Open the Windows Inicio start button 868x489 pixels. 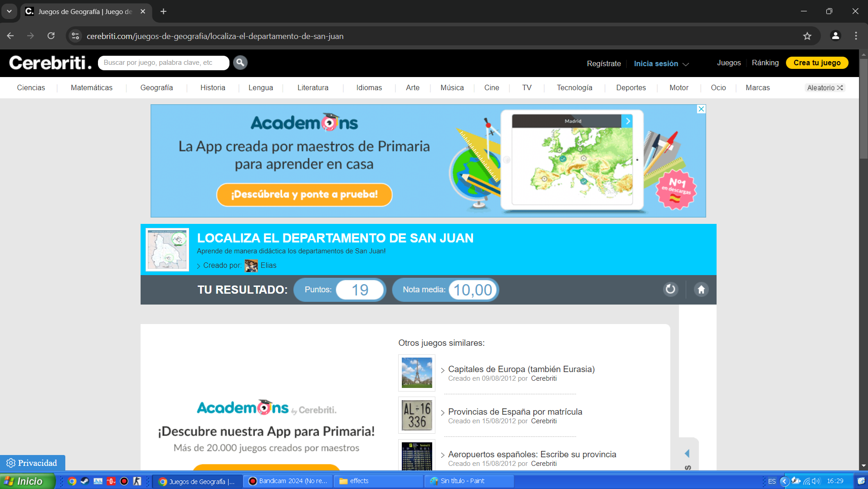coord(26,481)
